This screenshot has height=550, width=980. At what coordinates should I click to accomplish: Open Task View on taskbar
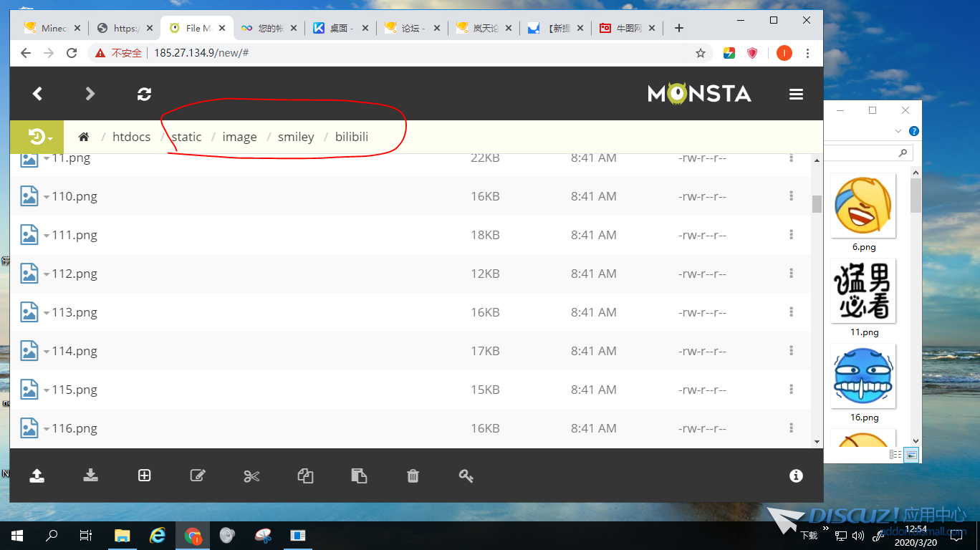point(85,535)
